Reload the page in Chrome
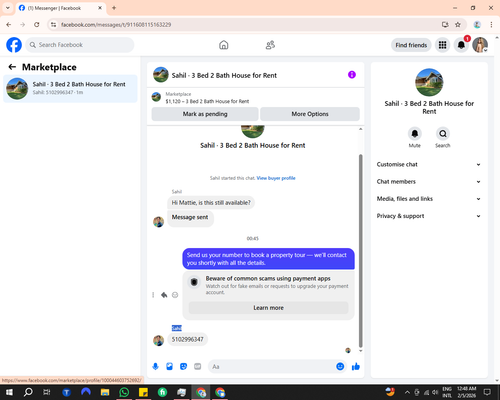Image resolution: width=500 pixels, height=400 pixels. pos(37,25)
